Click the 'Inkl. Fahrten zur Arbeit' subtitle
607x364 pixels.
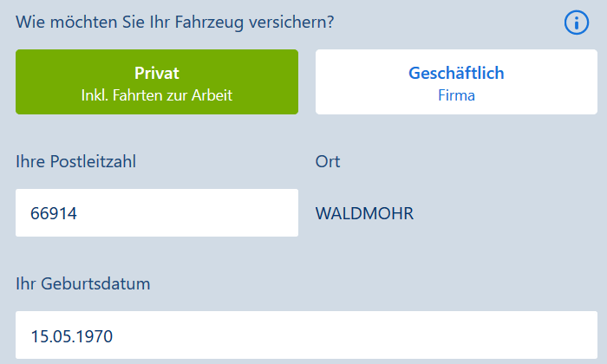(x=157, y=95)
